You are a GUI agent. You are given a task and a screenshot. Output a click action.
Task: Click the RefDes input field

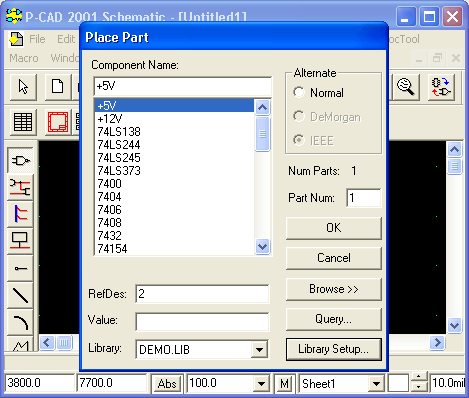(202, 294)
